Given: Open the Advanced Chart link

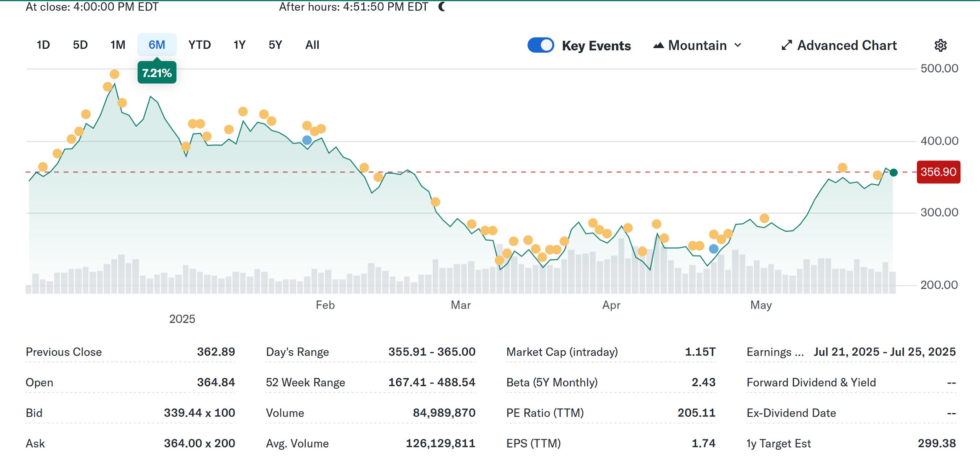Looking at the screenshot, I should [847, 45].
